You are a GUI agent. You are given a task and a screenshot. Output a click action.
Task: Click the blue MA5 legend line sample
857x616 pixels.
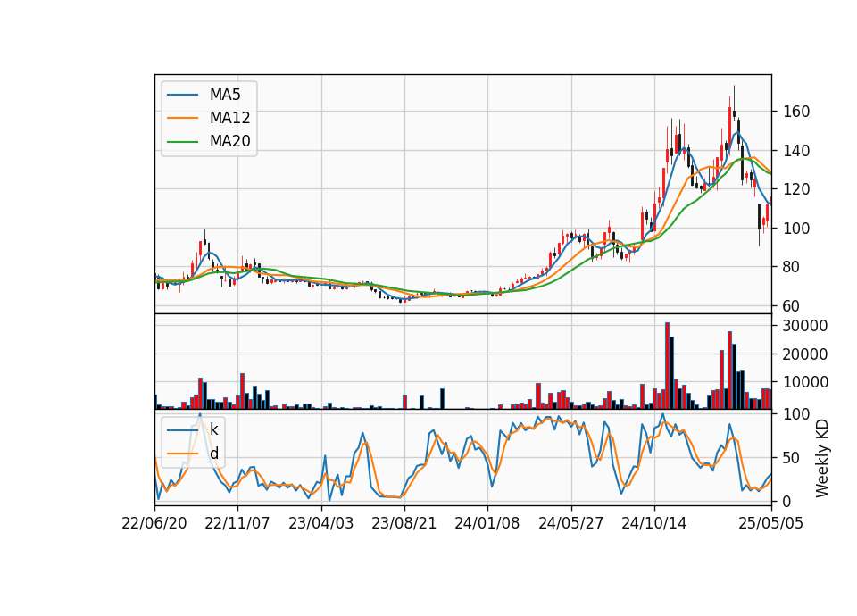(182, 95)
